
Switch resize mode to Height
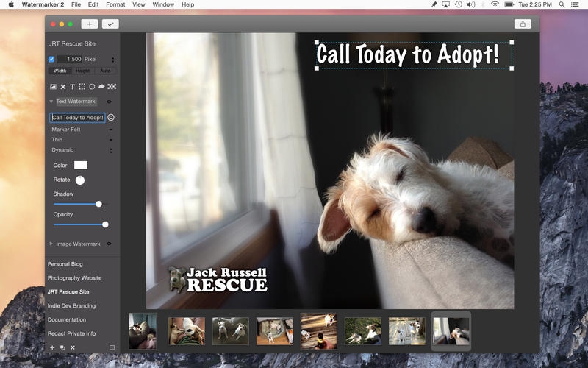coord(83,71)
